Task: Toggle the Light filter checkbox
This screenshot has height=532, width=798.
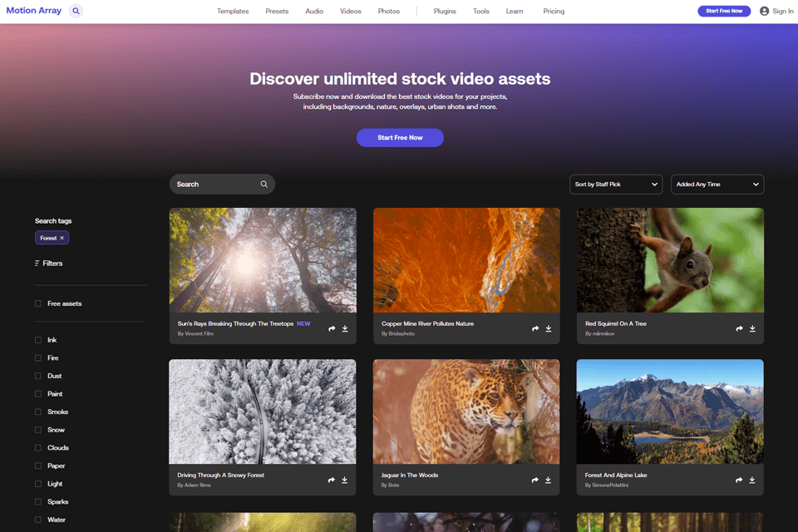Action: 38,484
